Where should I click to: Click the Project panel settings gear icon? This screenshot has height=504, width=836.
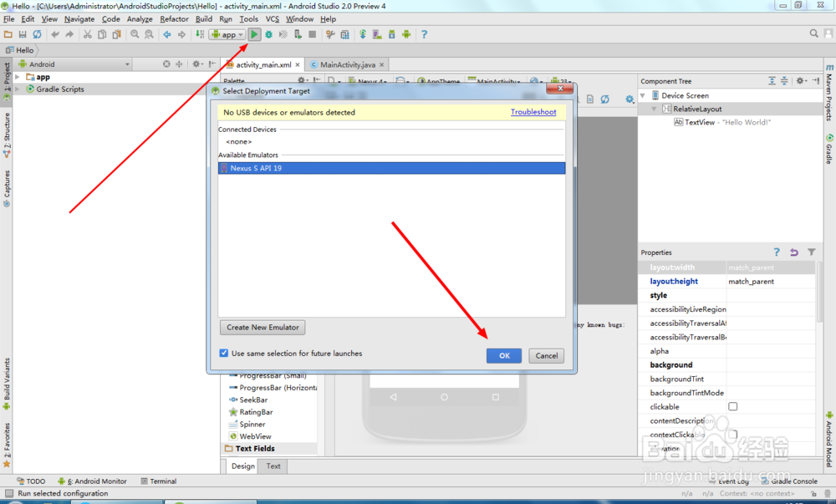pyautogui.click(x=197, y=64)
